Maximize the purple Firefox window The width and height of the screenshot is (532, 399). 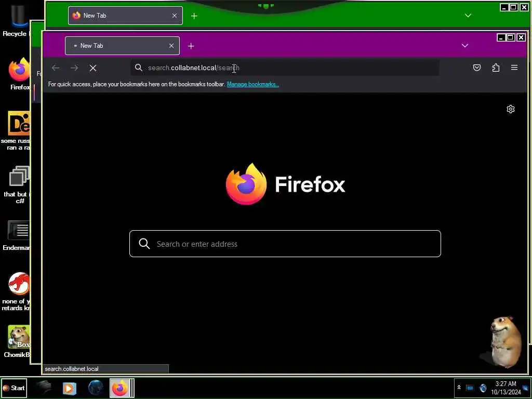[x=510, y=37]
